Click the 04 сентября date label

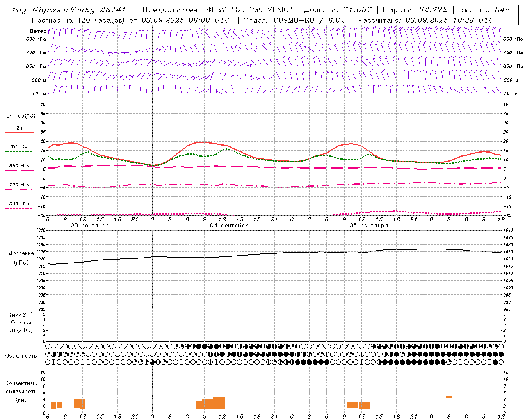(229, 226)
